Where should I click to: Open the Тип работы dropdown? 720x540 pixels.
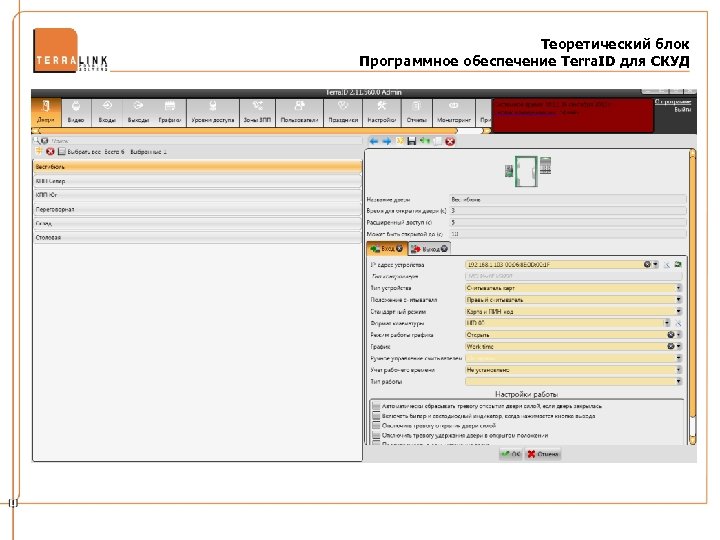click(x=678, y=381)
